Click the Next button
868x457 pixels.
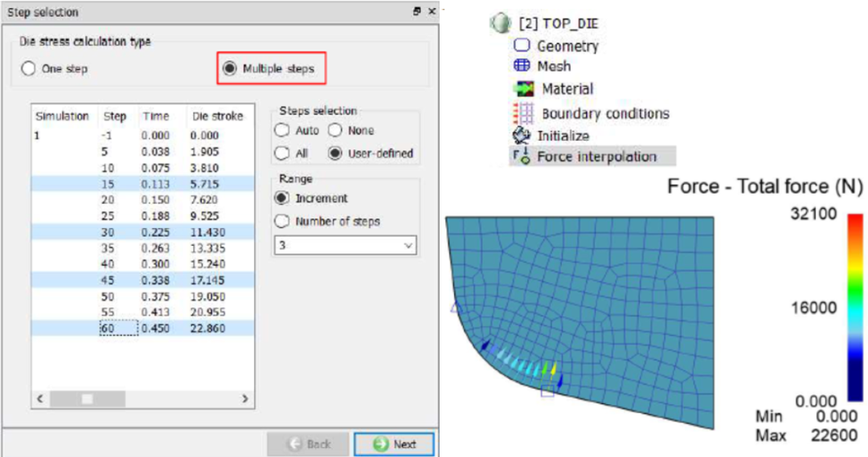(x=394, y=444)
